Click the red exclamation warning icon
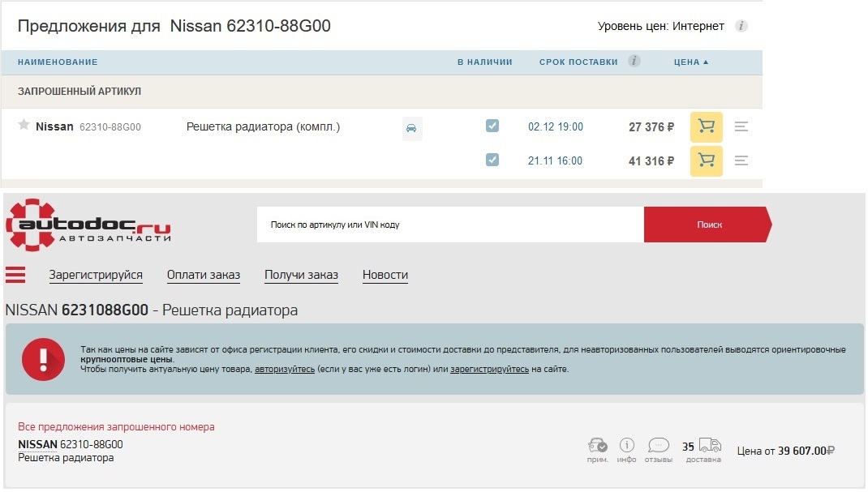This screenshot has width=868, height=492. click(x=43, y=359)
